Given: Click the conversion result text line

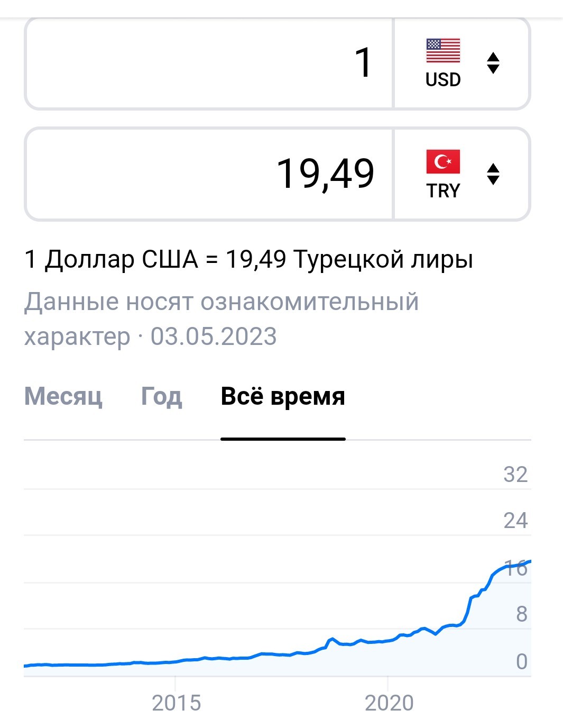Looking at the screenshot, I should [248, 259].
